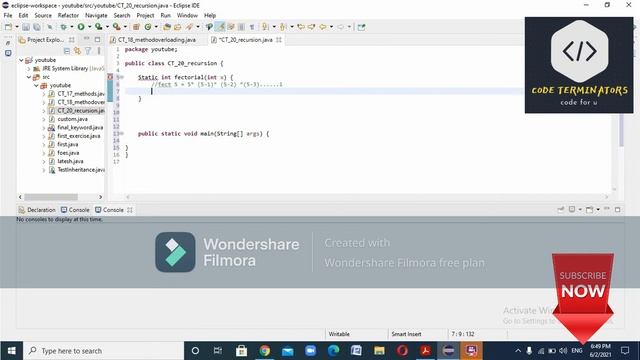Toggle Block Selection mode in toolbar
640x360 pixels.
point(241,27)
